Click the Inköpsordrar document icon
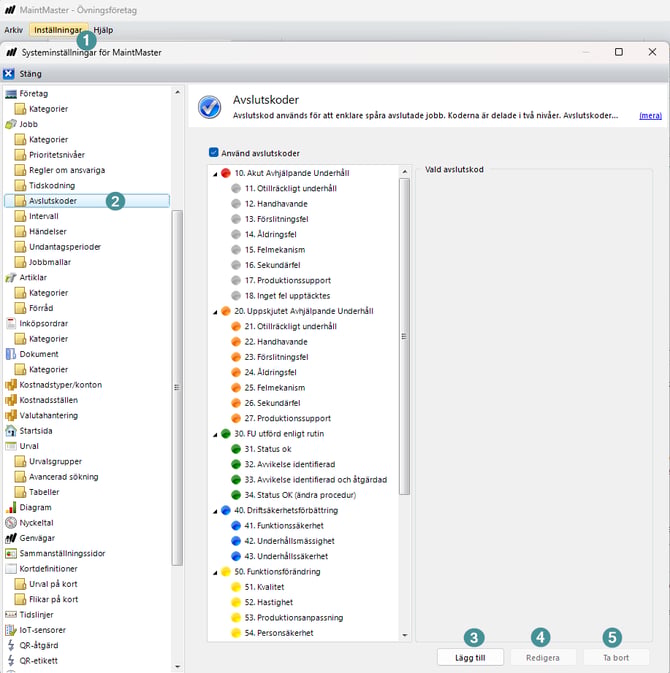 (x=11, y=323)
